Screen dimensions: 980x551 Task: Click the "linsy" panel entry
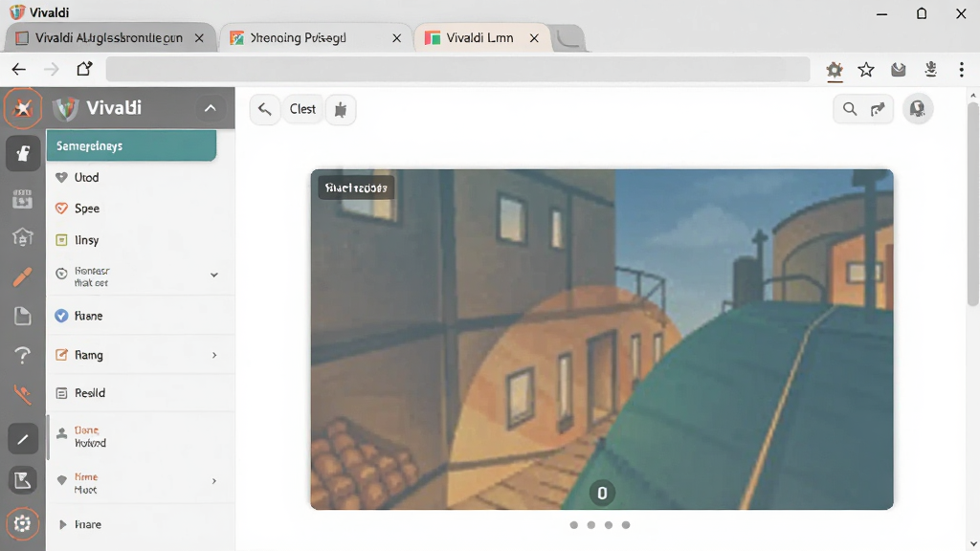pyautogui.click(x=141, y=240)
